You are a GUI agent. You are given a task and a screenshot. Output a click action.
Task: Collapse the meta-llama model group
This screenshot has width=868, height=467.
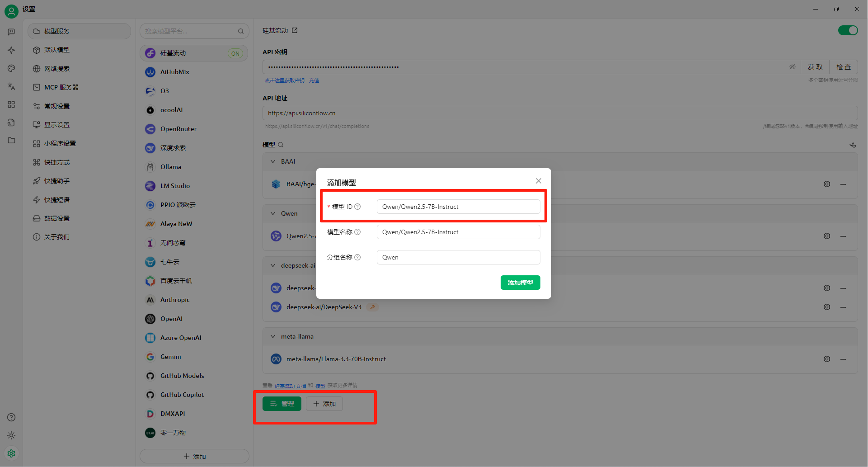(x=273, y=336)
